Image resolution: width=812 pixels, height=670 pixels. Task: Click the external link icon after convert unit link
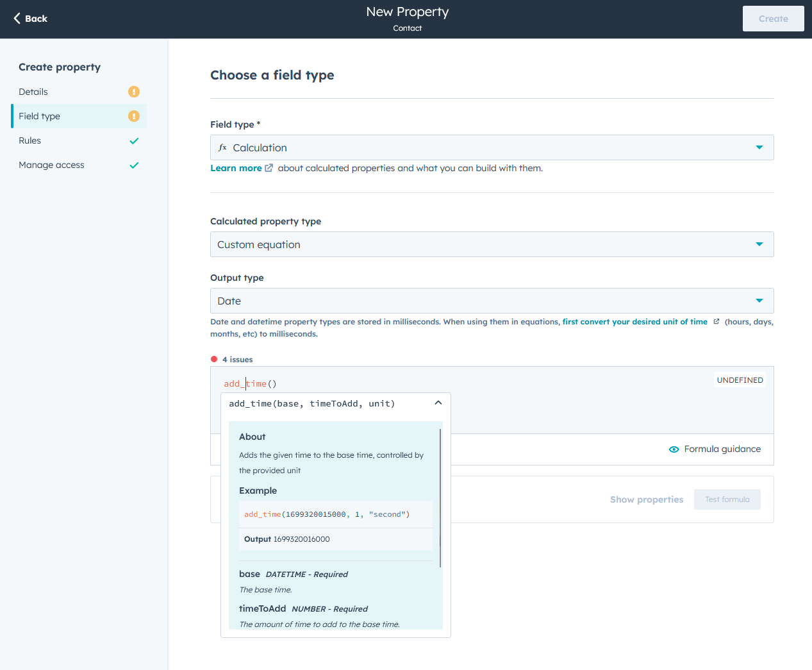point(715,321)
